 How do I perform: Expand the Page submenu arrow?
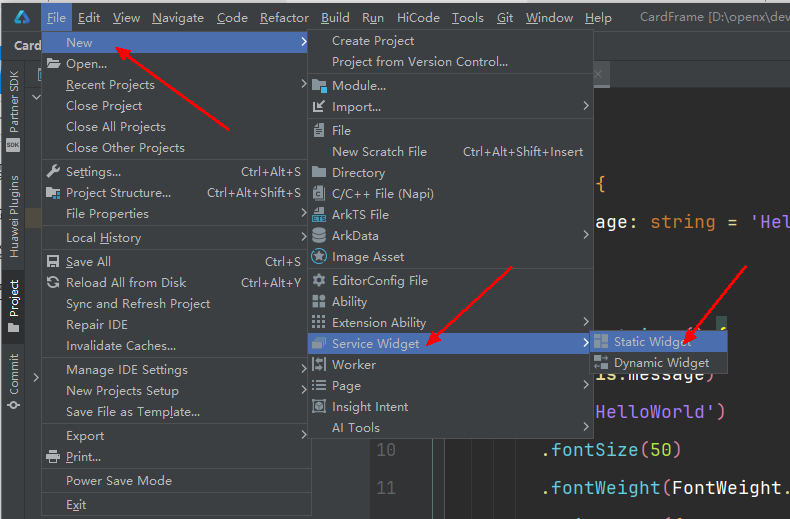pos(585,384)
